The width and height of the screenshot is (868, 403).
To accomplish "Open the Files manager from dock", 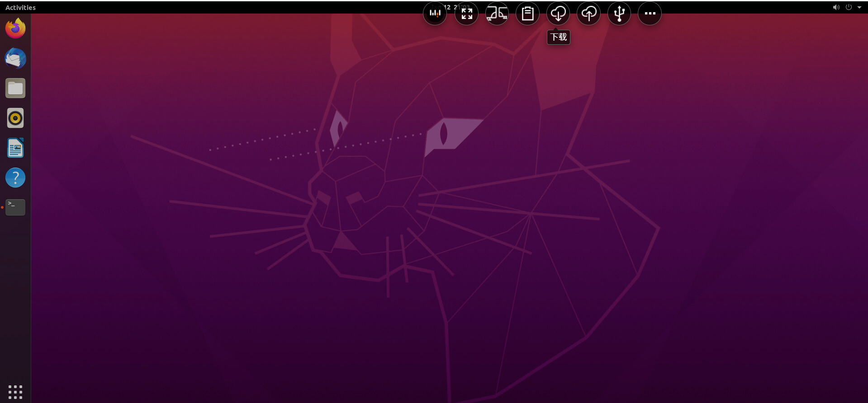I will pos(15,88).
